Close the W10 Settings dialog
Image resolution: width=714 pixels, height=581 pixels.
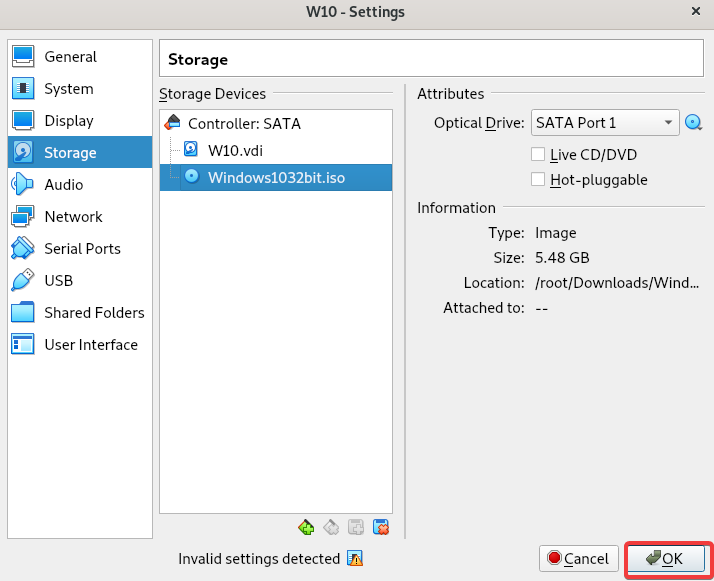click(696, 11)
